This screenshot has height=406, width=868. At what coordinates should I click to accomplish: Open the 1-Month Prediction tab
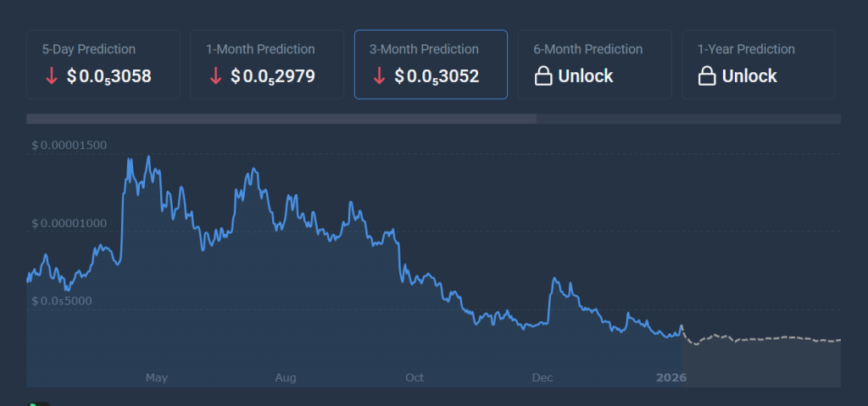266,64
